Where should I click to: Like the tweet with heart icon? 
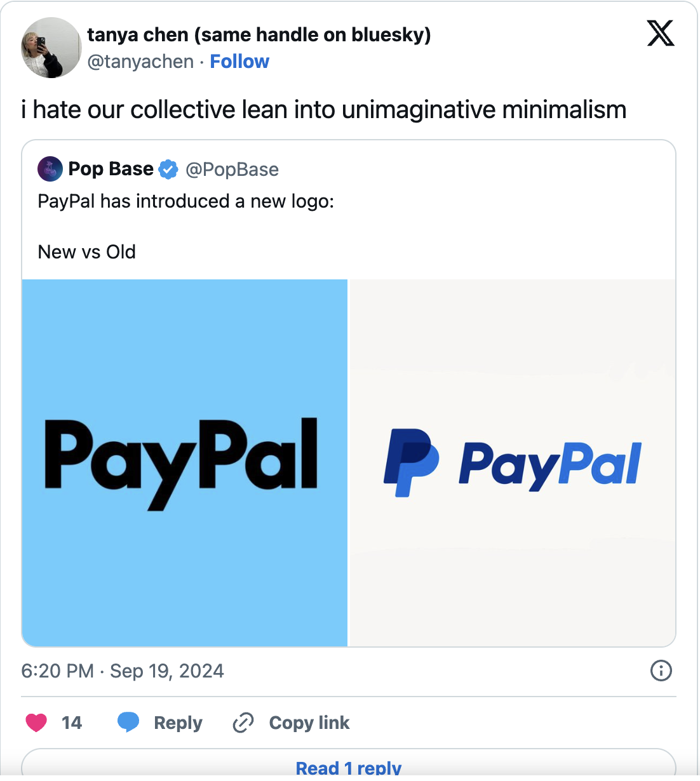(x=36, y=723)
